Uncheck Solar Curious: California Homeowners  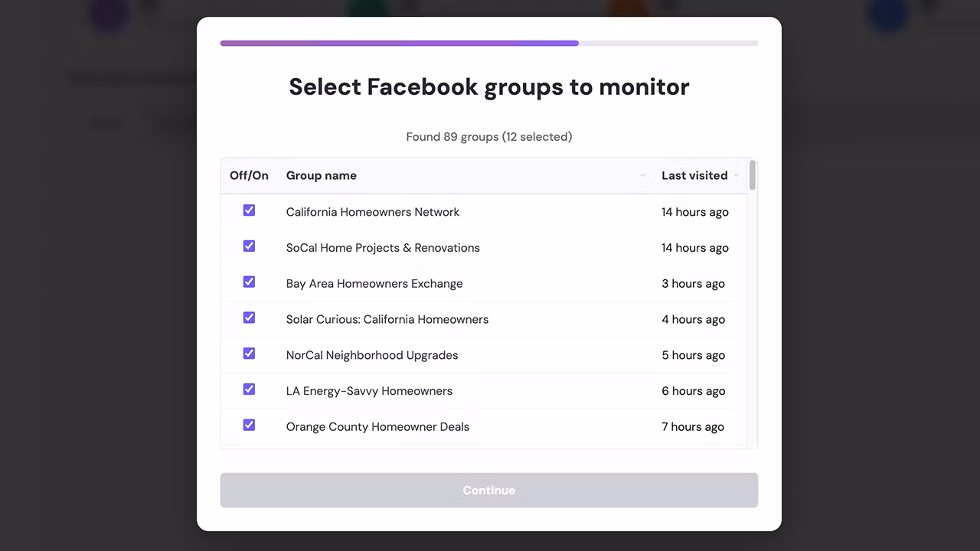pos(249,318)
